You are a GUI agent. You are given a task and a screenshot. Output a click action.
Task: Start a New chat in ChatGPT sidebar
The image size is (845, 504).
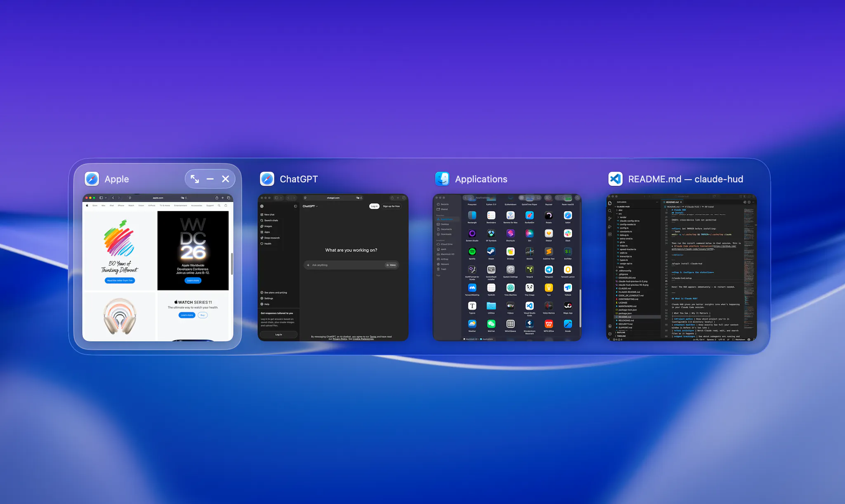(x=267, y=214)
